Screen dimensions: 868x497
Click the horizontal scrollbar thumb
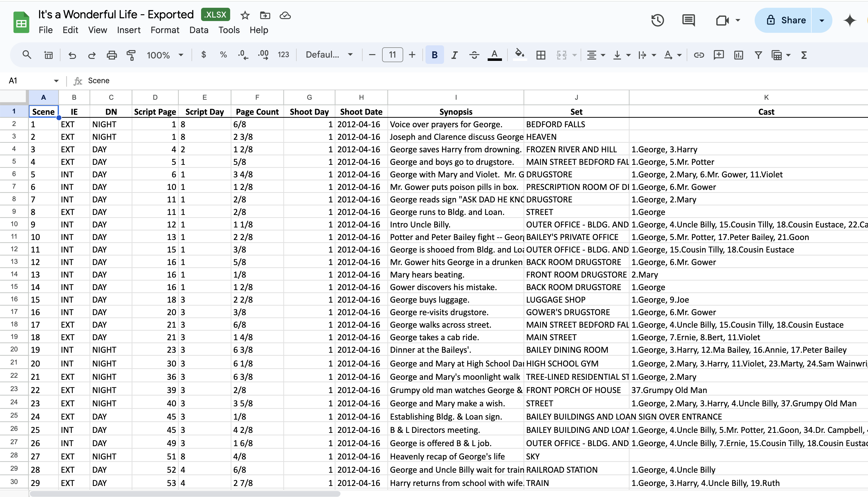185,493
